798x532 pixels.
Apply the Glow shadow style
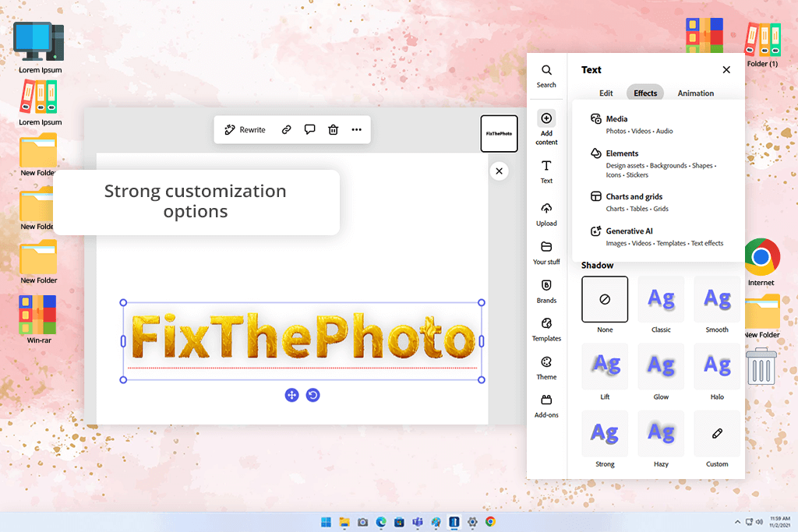coord(661,366)
